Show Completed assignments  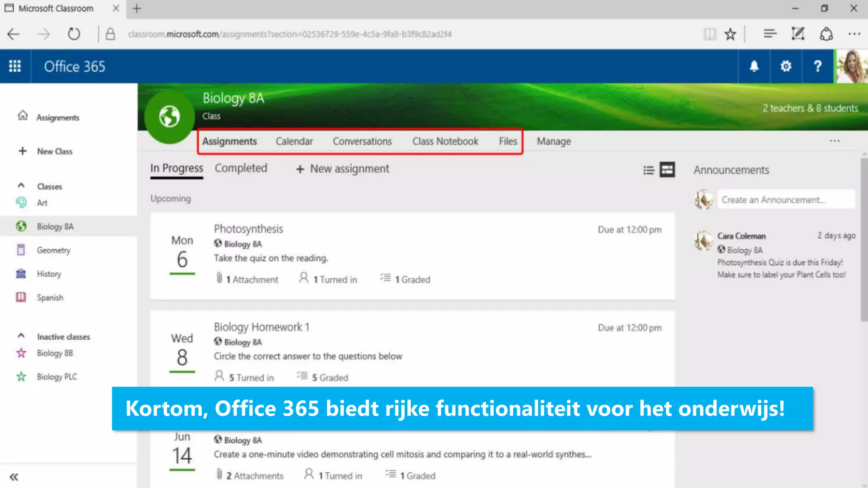(241, 168)
